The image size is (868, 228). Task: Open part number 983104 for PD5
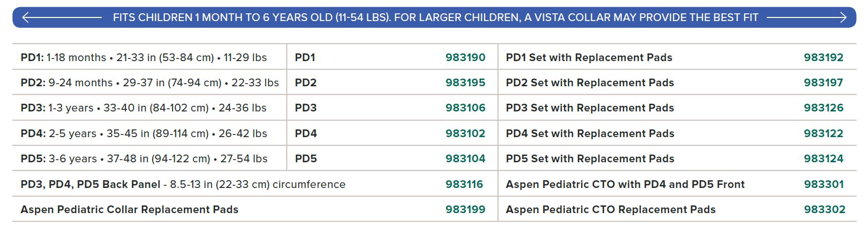tap(465, 159)
